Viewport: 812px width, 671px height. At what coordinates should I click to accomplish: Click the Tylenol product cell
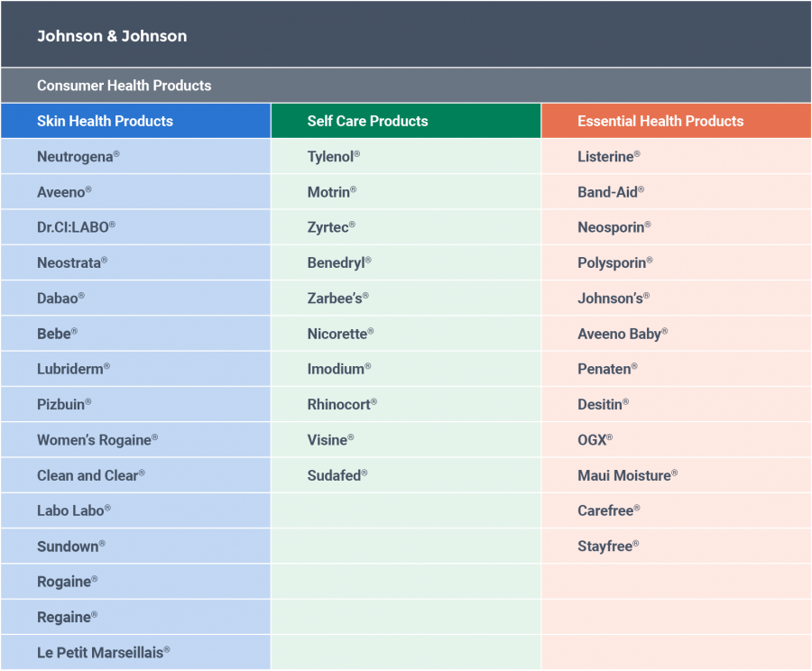(x=332, y=156)
